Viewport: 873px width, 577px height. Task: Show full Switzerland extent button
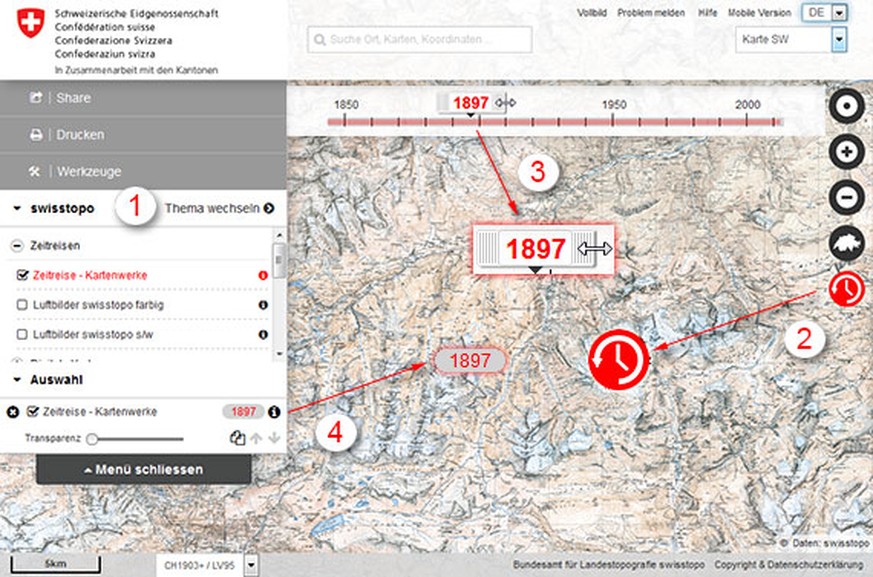(x=846, y=243)
